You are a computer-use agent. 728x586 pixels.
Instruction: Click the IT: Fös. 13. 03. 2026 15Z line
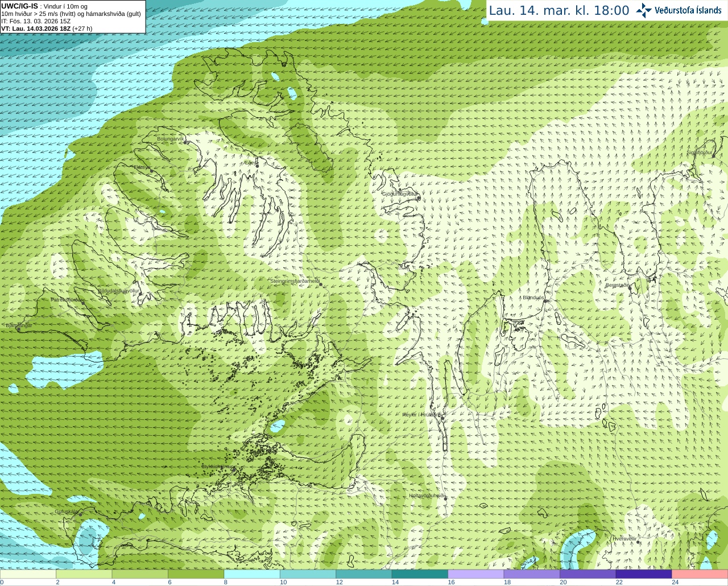click(x=36, y=21)
